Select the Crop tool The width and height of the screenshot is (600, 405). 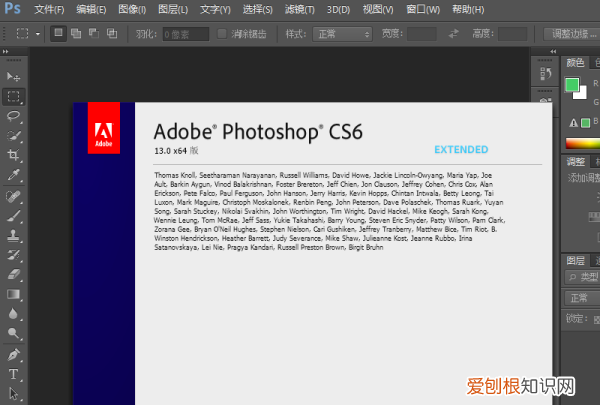coord(14,155)
